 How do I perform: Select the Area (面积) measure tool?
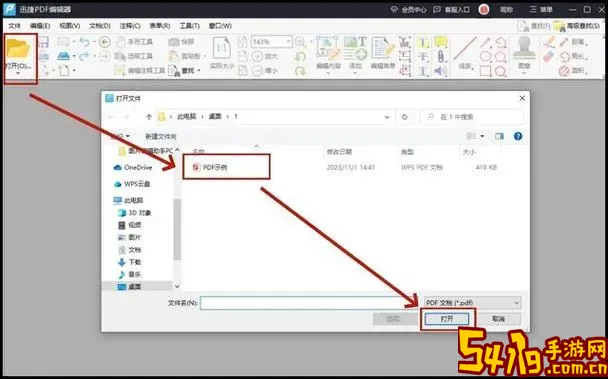[x=573, y=71]
